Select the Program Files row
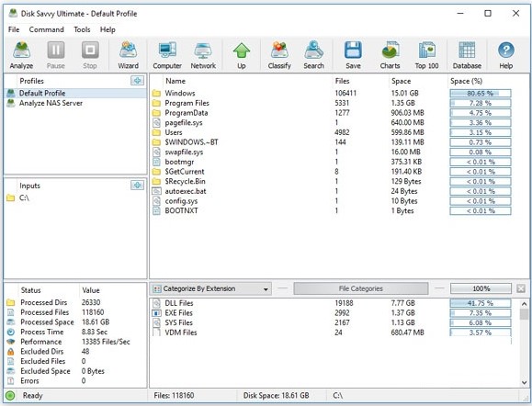 point(333,103)
